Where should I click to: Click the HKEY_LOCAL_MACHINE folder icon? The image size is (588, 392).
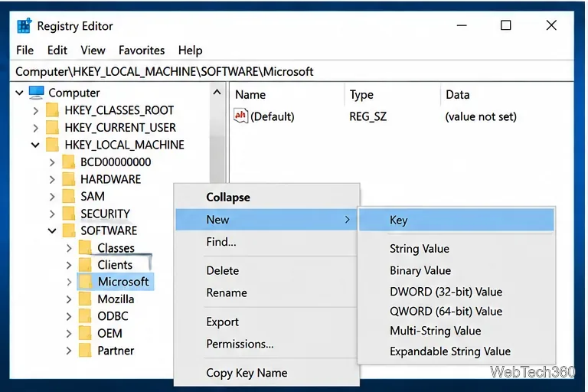pyautogui.click(x=52, y=145)
